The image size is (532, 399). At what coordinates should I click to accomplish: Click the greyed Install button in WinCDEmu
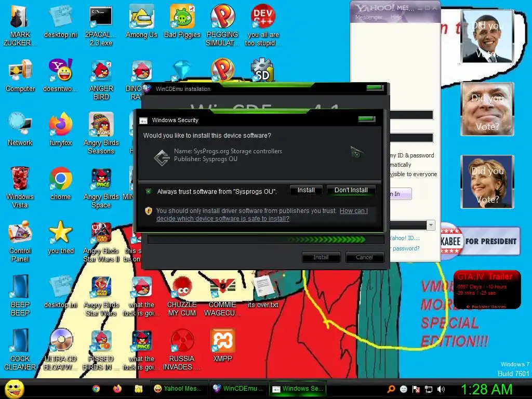(321, 257)
